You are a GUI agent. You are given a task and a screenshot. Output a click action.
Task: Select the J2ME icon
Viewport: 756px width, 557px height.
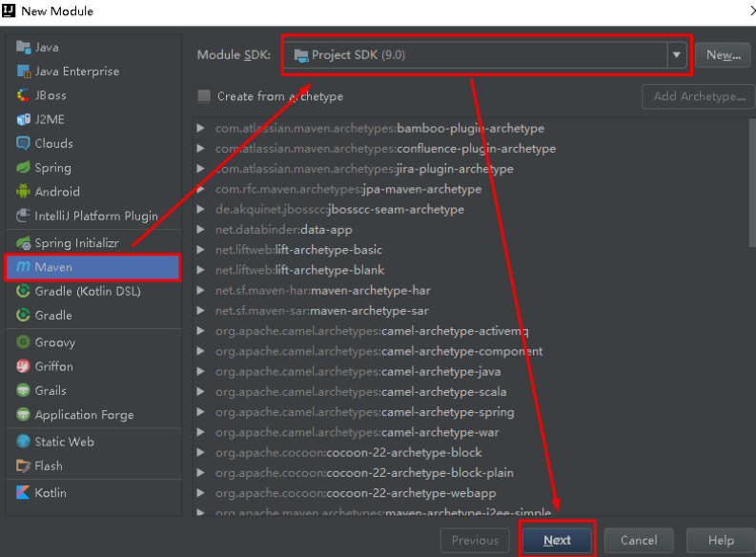[23, 119]
